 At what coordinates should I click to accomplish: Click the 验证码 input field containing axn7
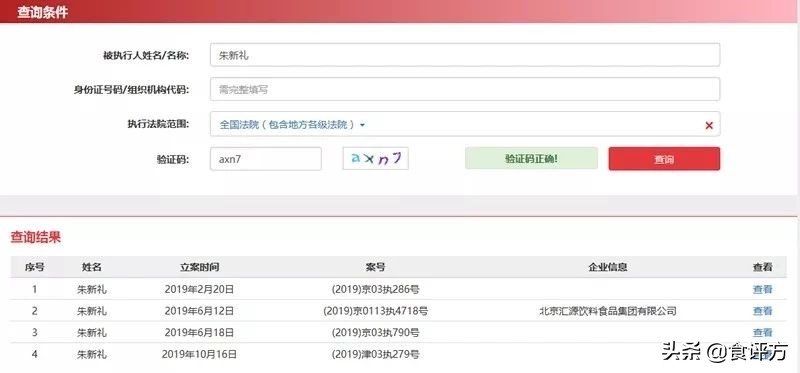tap(266, 159)
